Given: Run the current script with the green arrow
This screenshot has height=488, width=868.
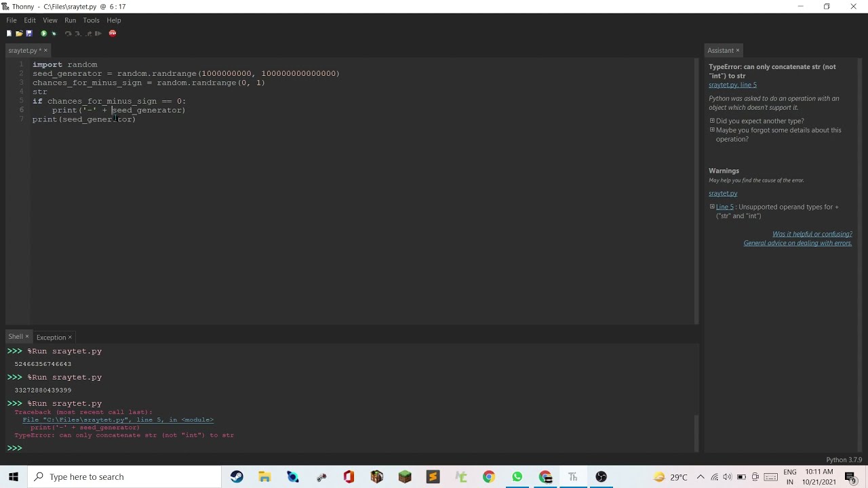Looking at the screenshot, I should [x=44, y=33].
